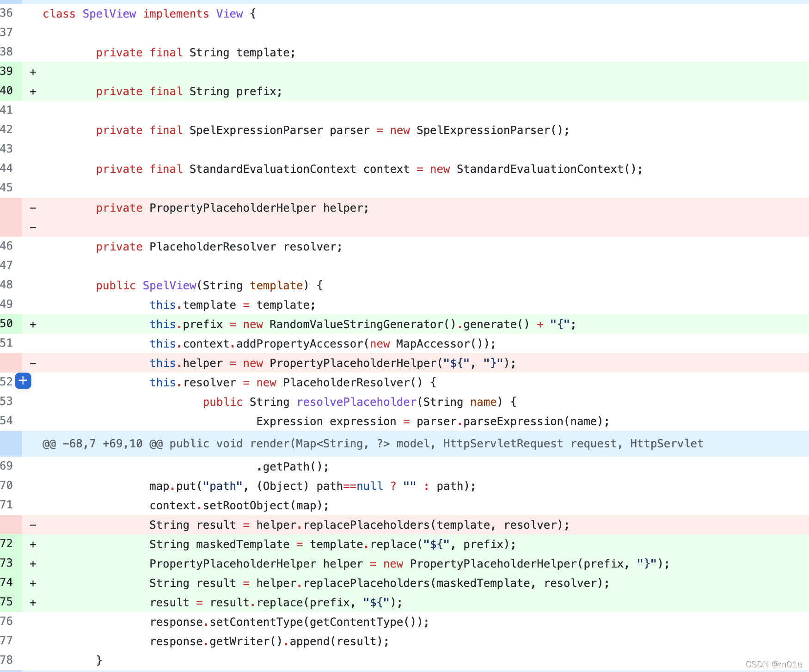809x672 pixels.
Task: Click added 'String maskedTemplate' line
Action: (333, 544)
